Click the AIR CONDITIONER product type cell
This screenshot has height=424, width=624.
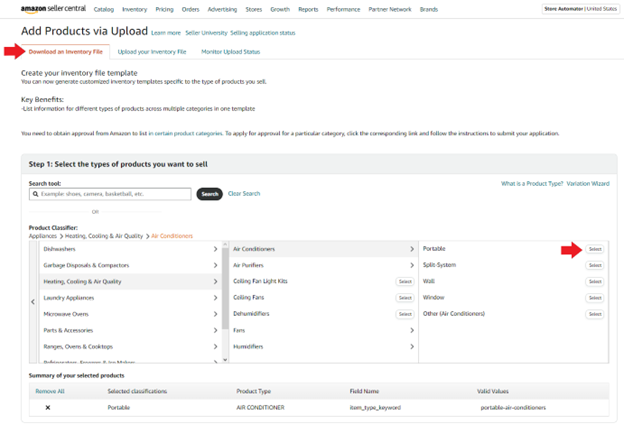(260, 408)
